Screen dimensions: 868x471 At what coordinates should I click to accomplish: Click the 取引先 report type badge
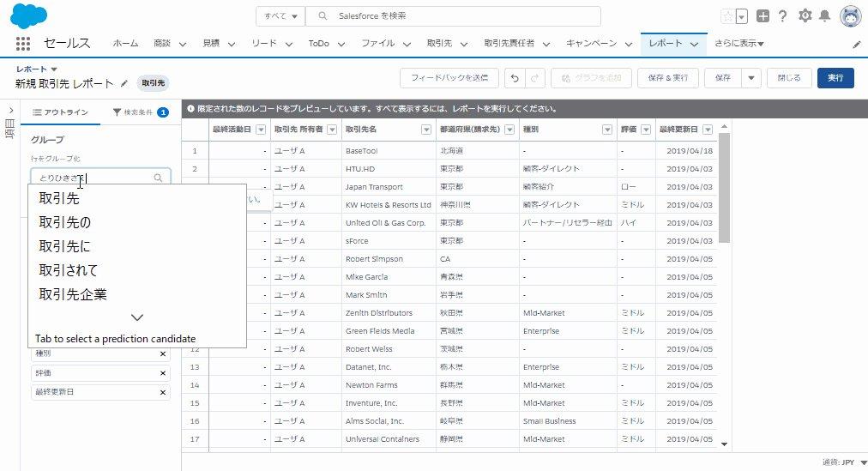coord(154,83)
